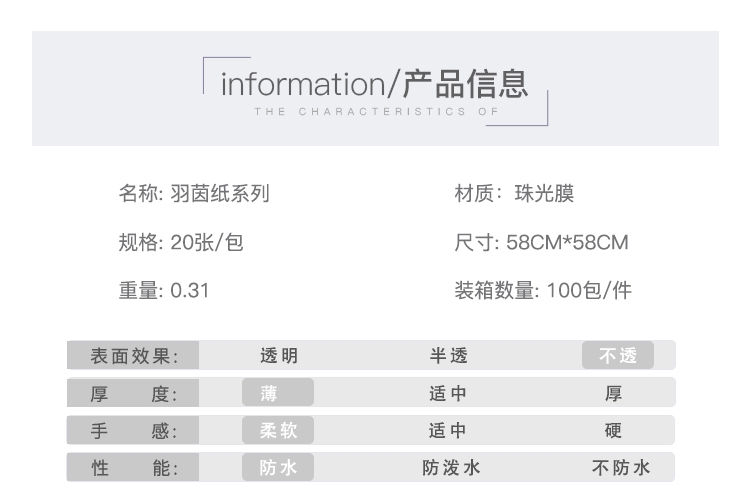Select the 半透 surface effect option

[x=449, y=355]
